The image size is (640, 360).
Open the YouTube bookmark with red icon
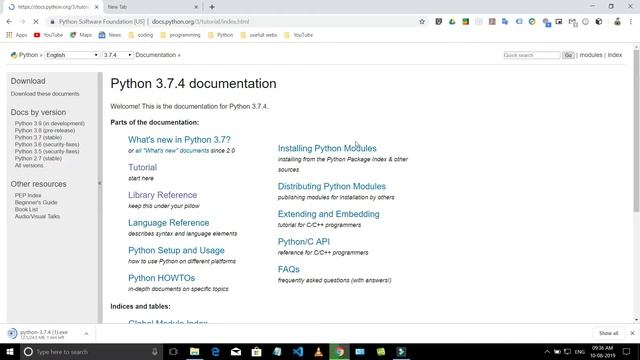(49, 35)
